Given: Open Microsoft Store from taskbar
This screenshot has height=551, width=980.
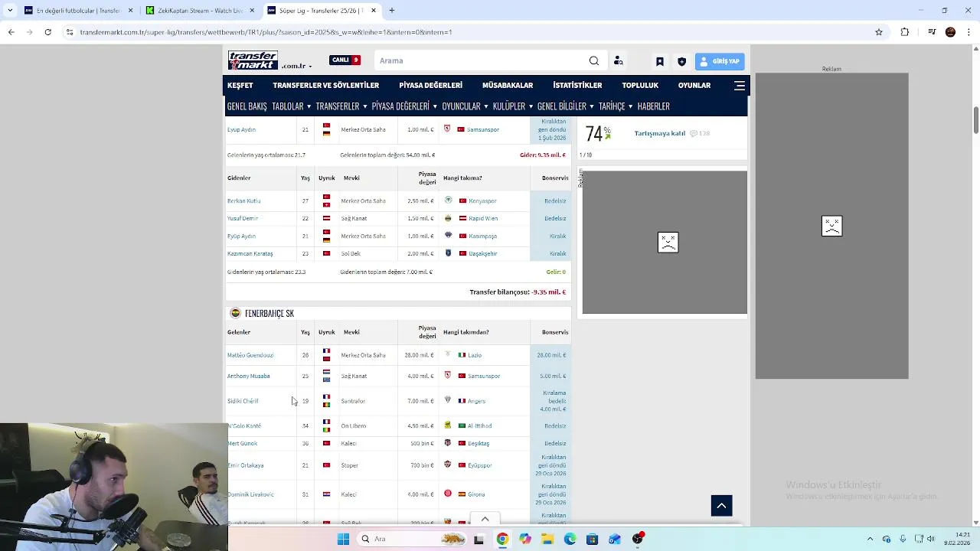Looking at the screenshot, I should pos(592,539).
